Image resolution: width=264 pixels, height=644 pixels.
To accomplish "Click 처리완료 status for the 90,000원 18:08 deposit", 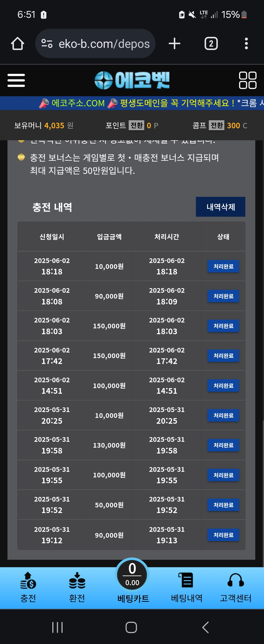I will pos(223,296).
